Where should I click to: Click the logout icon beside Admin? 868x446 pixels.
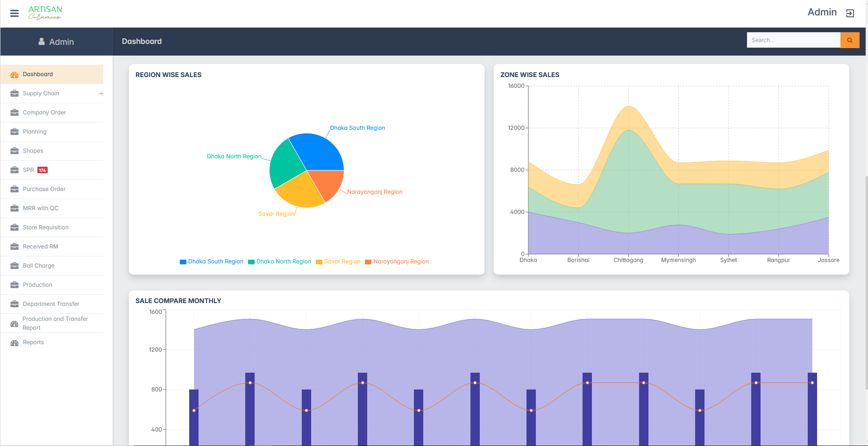pos(850,14)
